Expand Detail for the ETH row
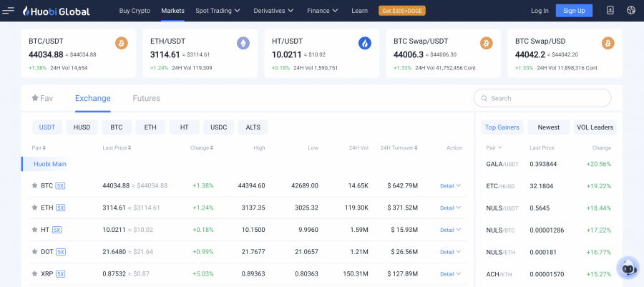The width and height of the screenshot is (644, 287). point(450,208)
